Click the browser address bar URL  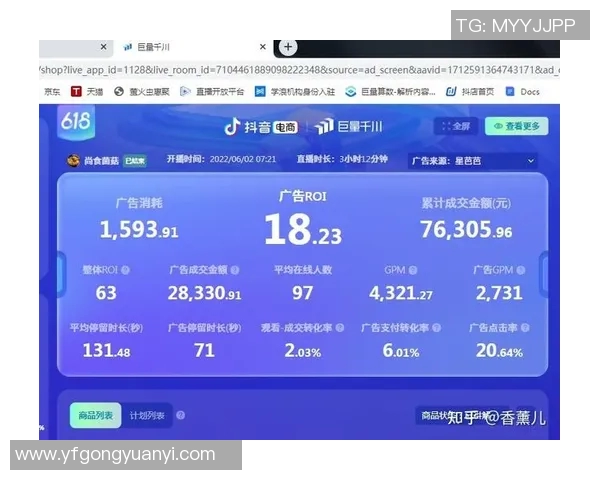(x=299, y=70)
